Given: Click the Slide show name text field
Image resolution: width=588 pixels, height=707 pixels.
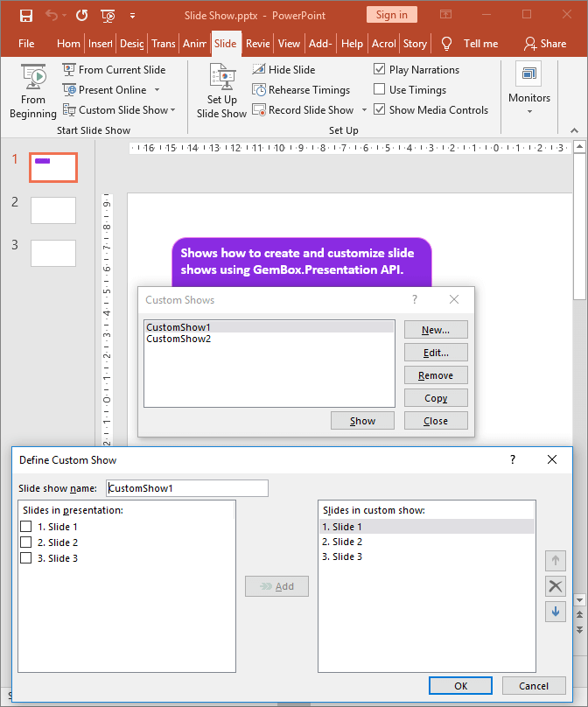Looking at the screenshot, I should tap(186, 488).
